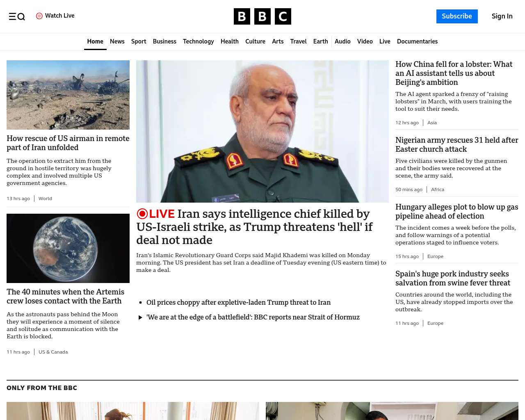The width and height of the screenshot is (525, 420).
Task: Click the Subscribe button
Action: click(x=457, y=16)
